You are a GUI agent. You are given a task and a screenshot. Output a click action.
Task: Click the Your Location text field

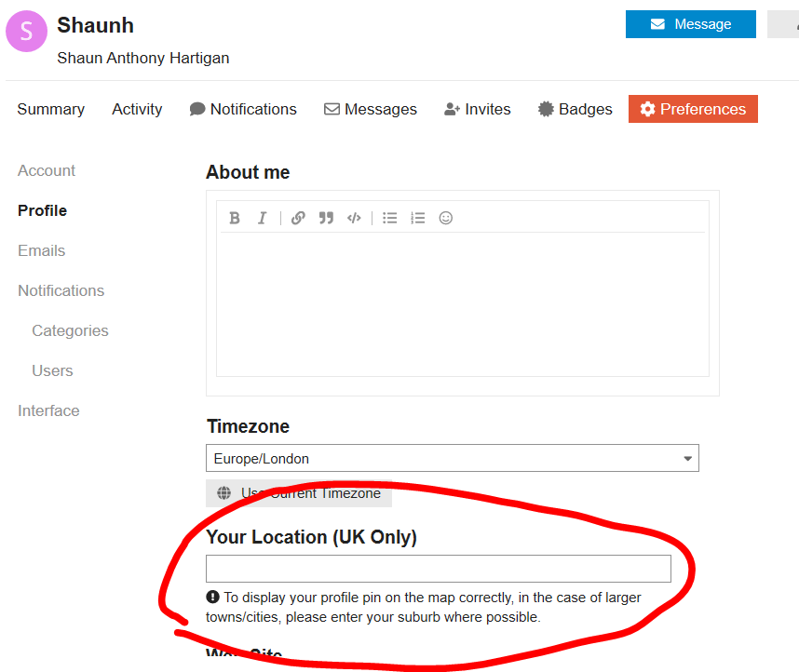coord(438,569)
